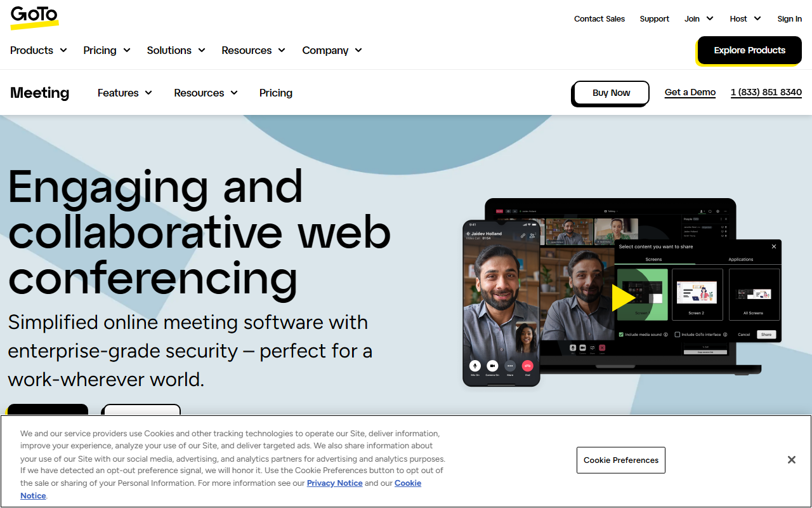Screen dimensions: 812x508
Task: Toggle the Include media sound checkbox
Action: [x=621, y=335]
